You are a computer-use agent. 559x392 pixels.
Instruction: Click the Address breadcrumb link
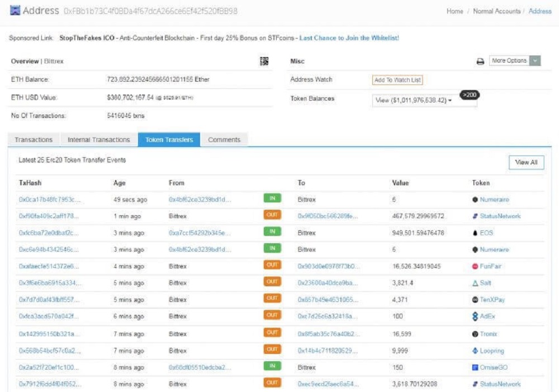[x=540, y=11]
